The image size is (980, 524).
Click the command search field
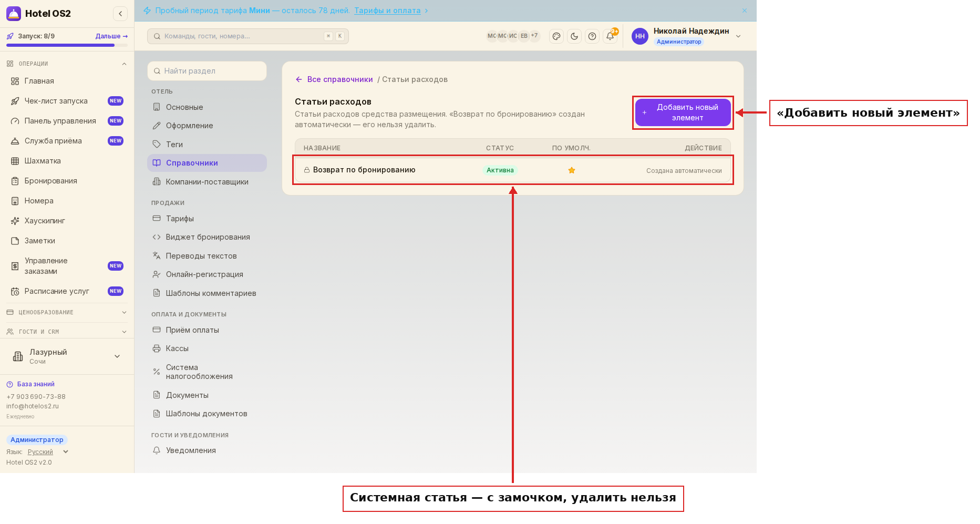point(248,36)
